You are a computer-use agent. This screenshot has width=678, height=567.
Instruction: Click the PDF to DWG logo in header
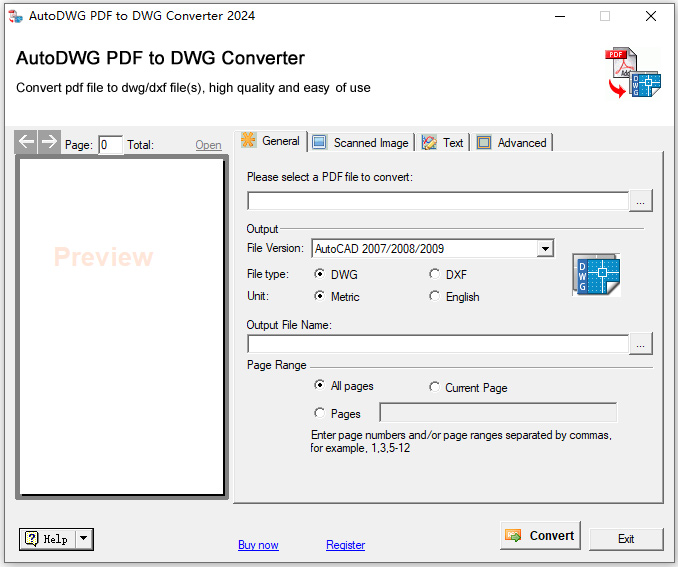coord(633,73)
